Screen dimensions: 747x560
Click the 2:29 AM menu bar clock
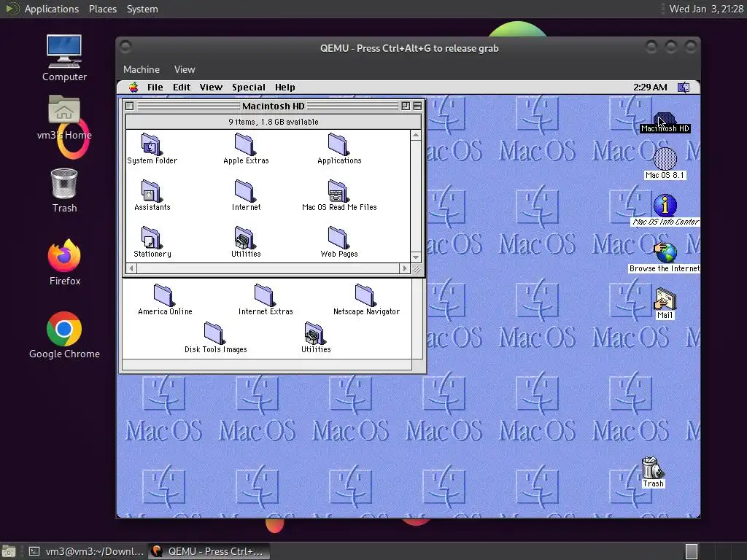[x=650, y=87]
